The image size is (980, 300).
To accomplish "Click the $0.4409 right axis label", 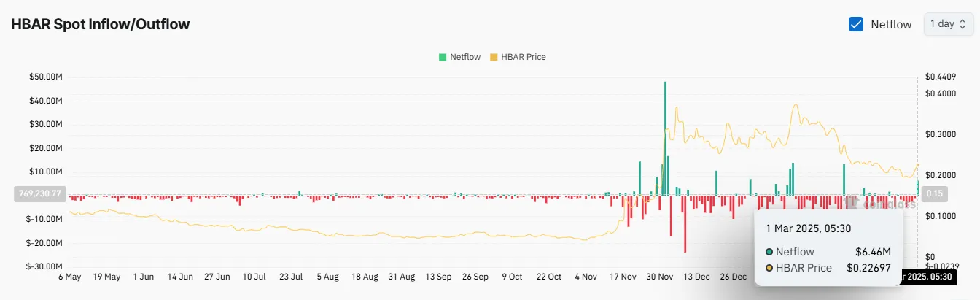I will coord(940,77).
